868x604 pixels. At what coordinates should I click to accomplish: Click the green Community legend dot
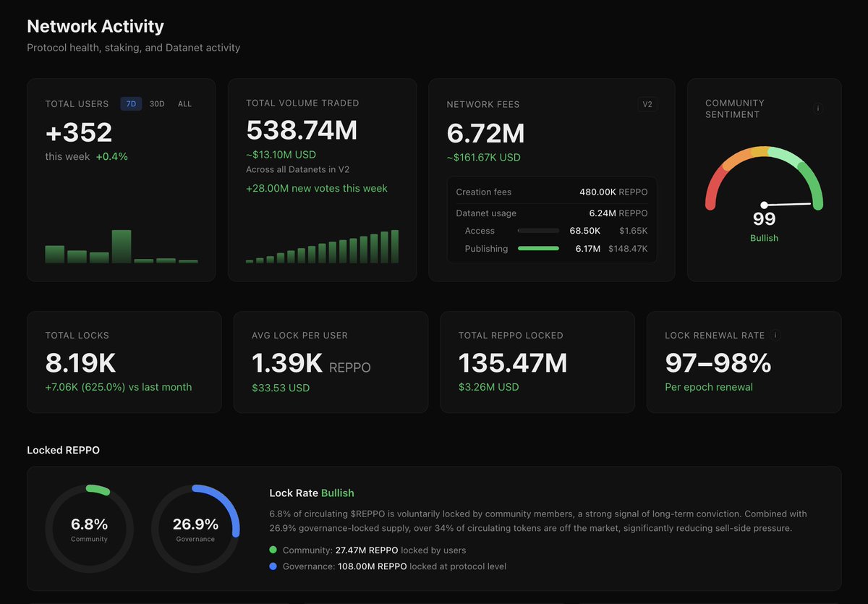(273, 550)
